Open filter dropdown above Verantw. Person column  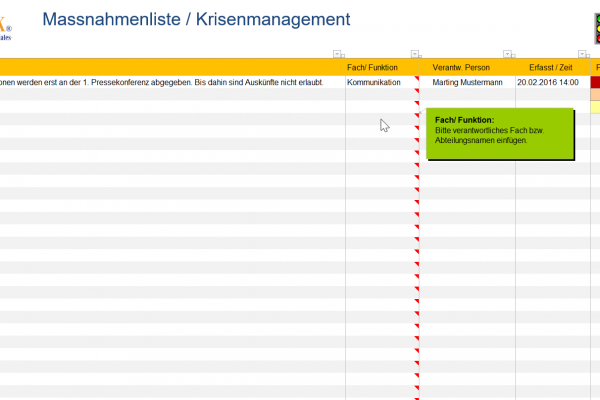point(508,54)
